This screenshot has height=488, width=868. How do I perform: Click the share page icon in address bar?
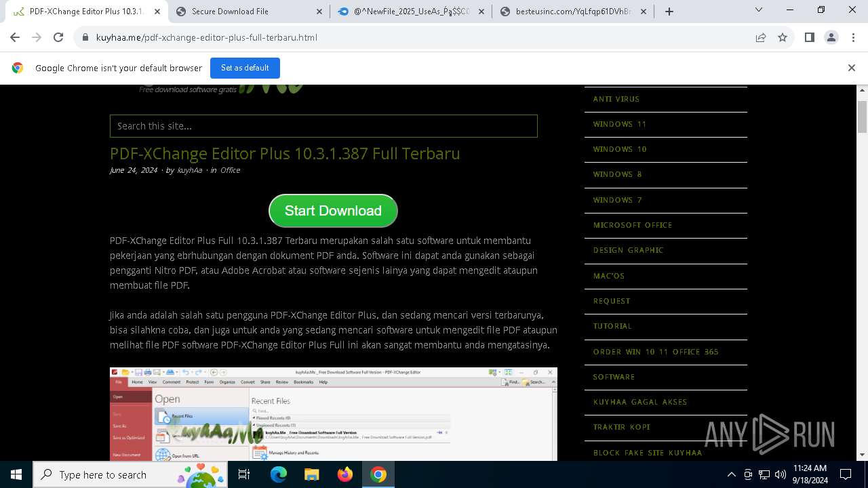coord(761,37)
